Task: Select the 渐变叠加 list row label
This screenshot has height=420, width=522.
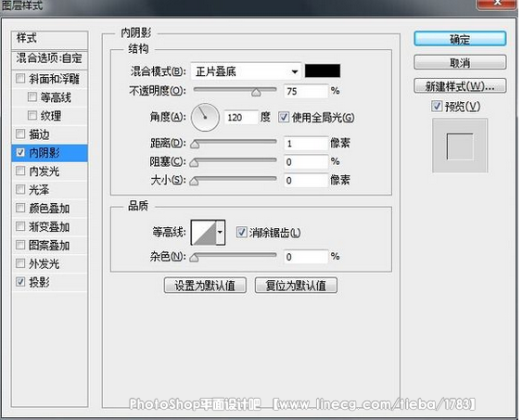Action: pos(49,227)
